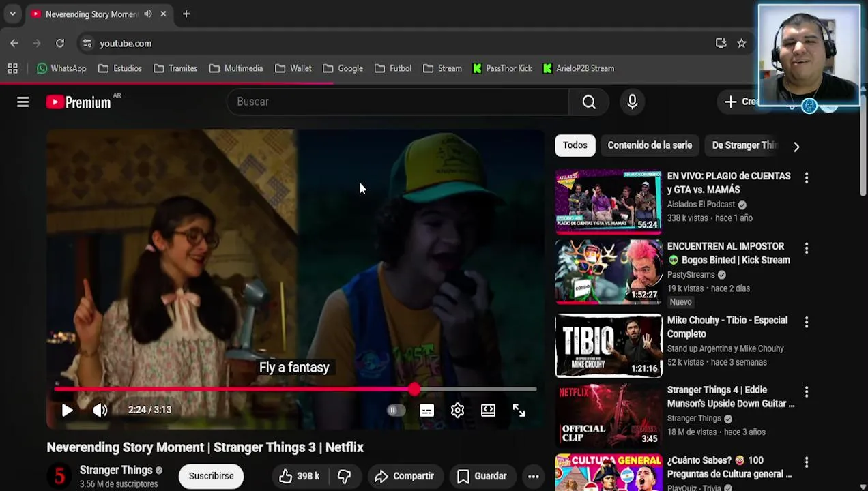Open the TIBIO Mike Chouhy thumbnail
868x491 pixels.
(x=608, y=346)
